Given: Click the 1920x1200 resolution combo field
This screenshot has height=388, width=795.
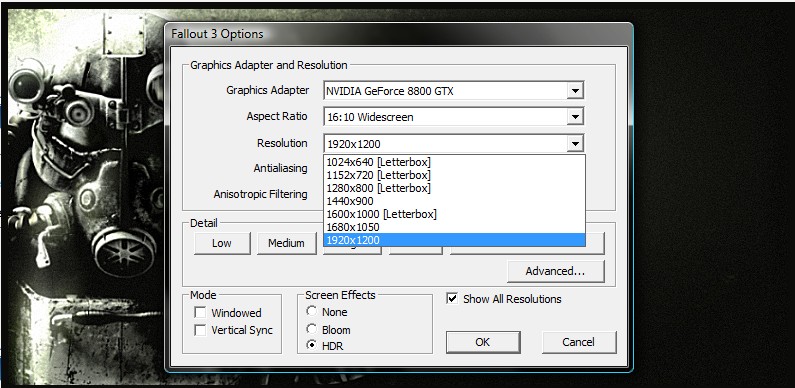Looking at the screenshot, I should (453, 144).
